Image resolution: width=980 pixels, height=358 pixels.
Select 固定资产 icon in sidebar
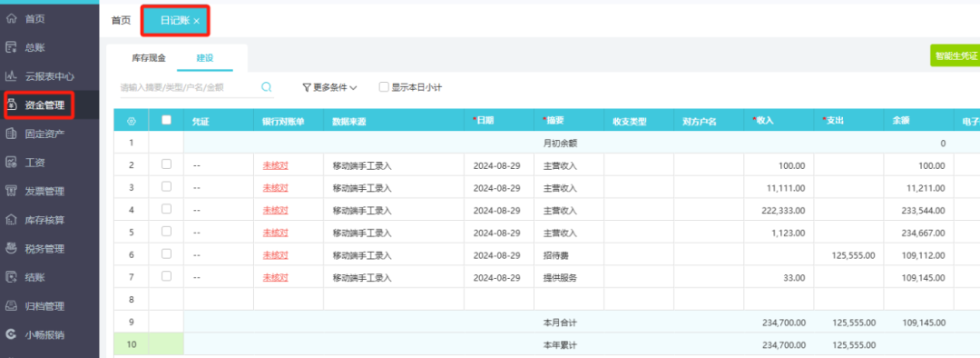point(11,134)
